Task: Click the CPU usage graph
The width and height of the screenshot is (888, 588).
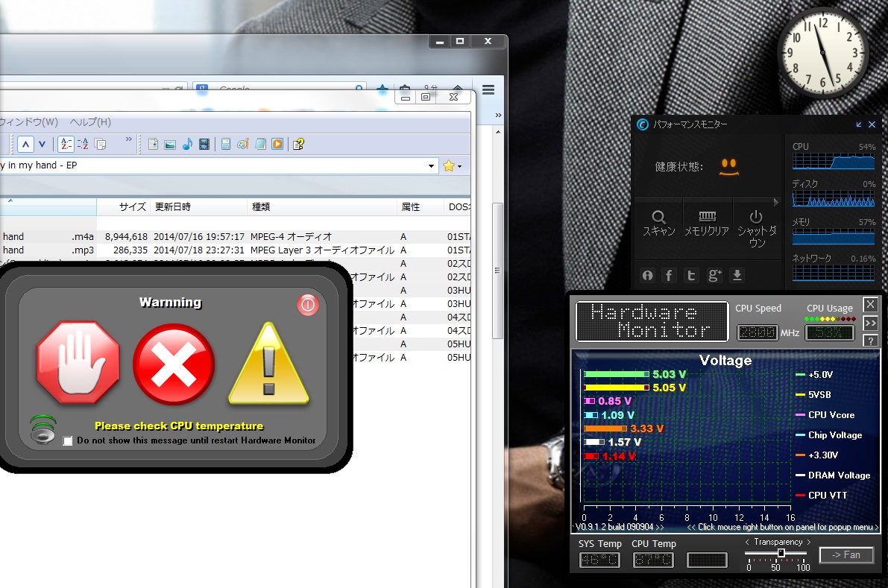Action: click(834, 161)
